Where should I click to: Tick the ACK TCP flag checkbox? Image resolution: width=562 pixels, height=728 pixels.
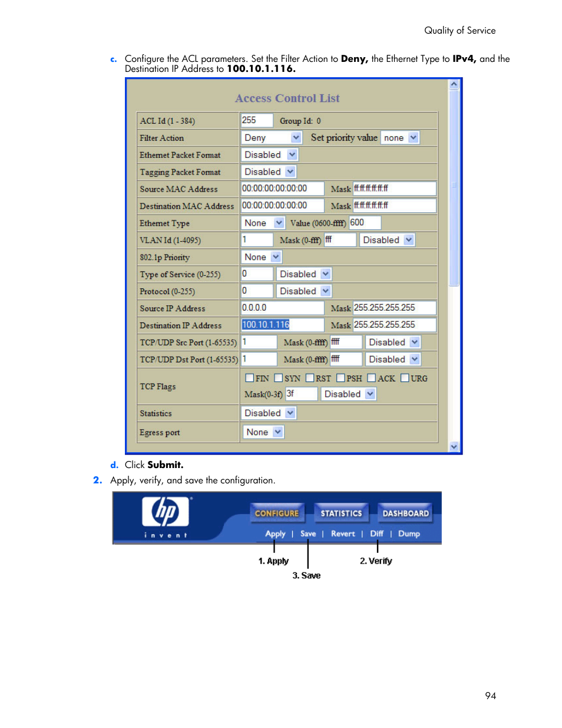[372, 378]
